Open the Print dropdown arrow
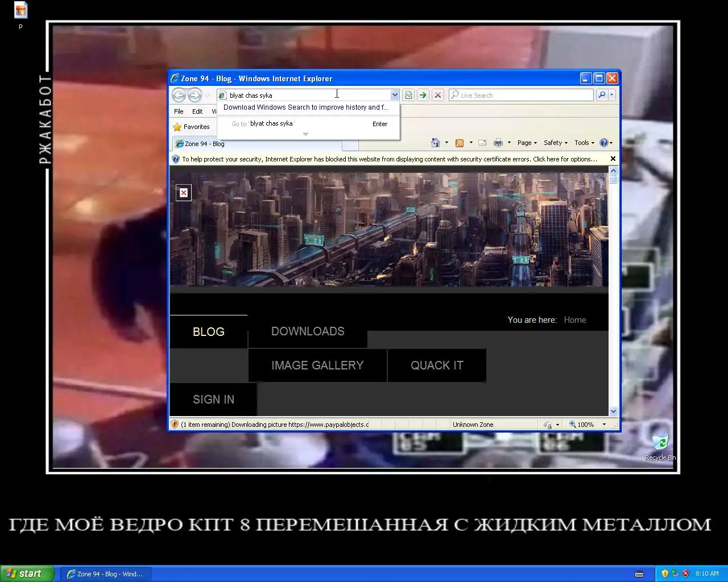This screenshot has height=582, width=728. (x=509, y=143)
